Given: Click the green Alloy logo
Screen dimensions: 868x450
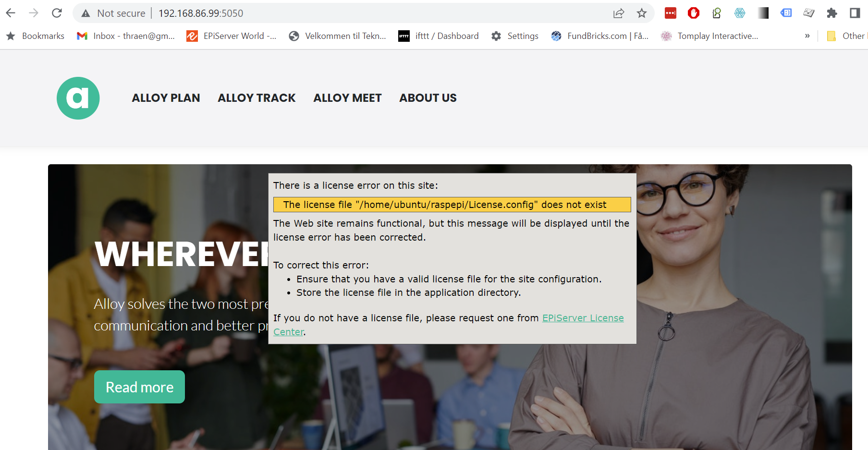Looking at the screenshot, I should (78, 98).
